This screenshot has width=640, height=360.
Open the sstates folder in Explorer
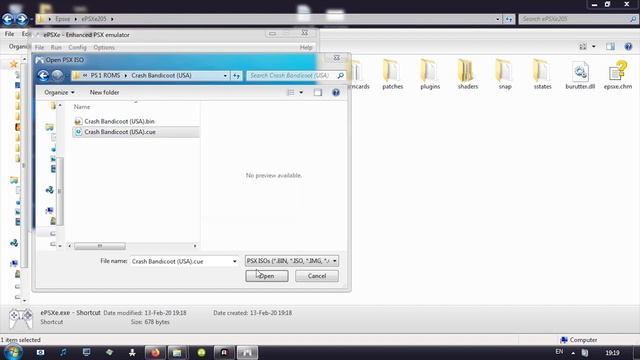click(542, 74)
